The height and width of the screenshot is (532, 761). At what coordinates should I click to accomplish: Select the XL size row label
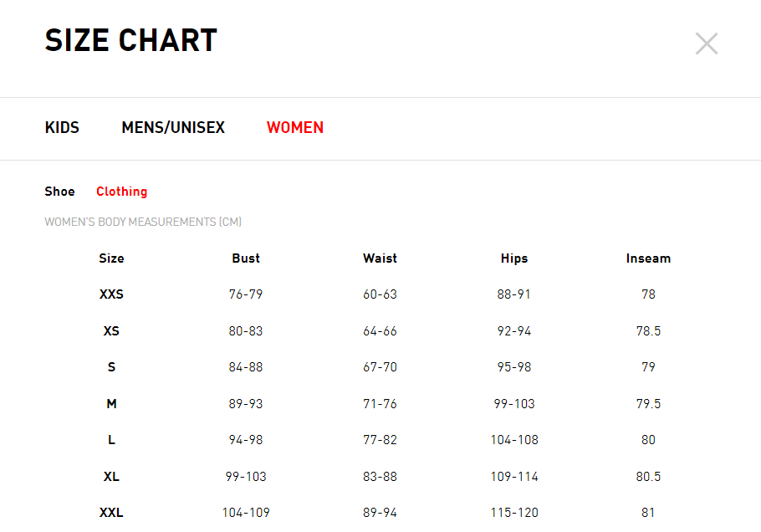click(x=111, y=477)
